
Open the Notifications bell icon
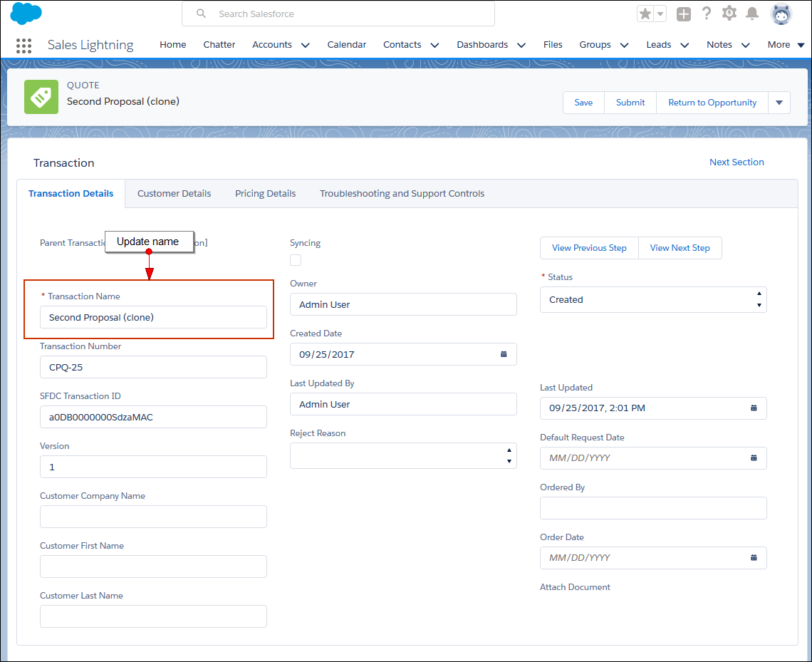(752, 14)
